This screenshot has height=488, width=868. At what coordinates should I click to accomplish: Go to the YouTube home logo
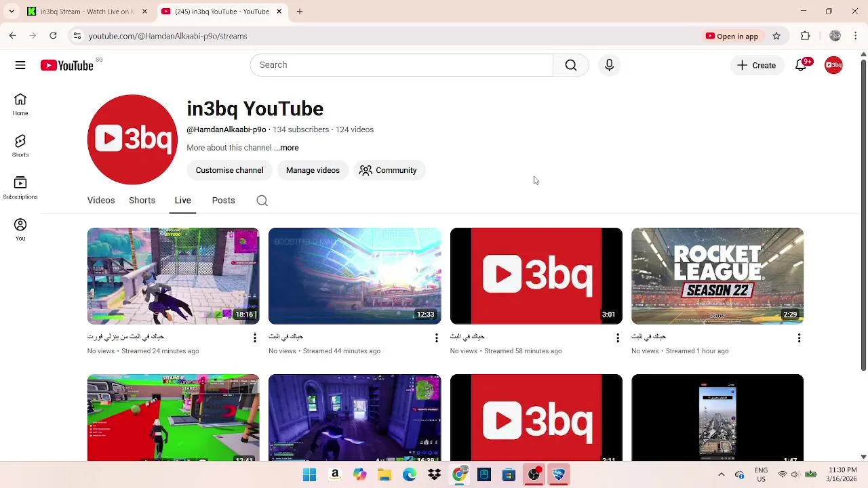[x=66, y=65]
